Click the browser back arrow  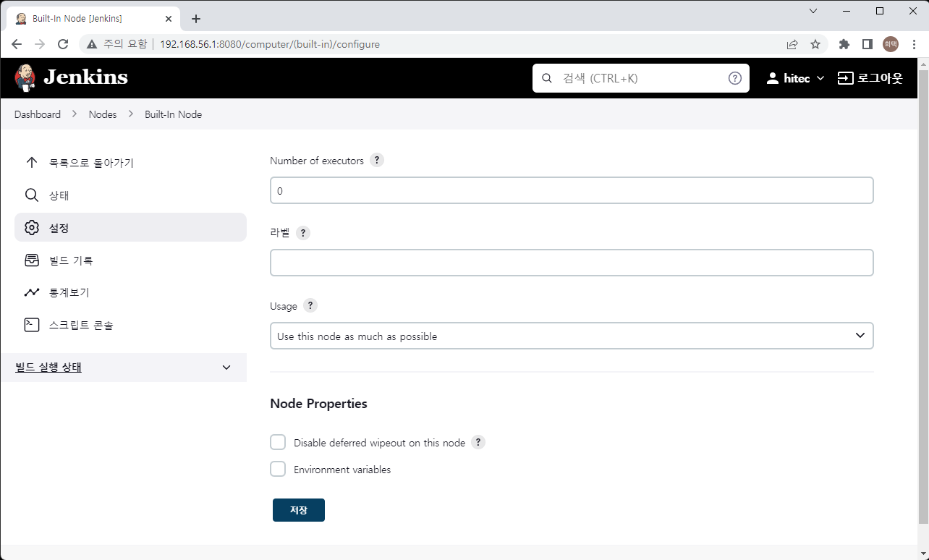tap(17, 44)
